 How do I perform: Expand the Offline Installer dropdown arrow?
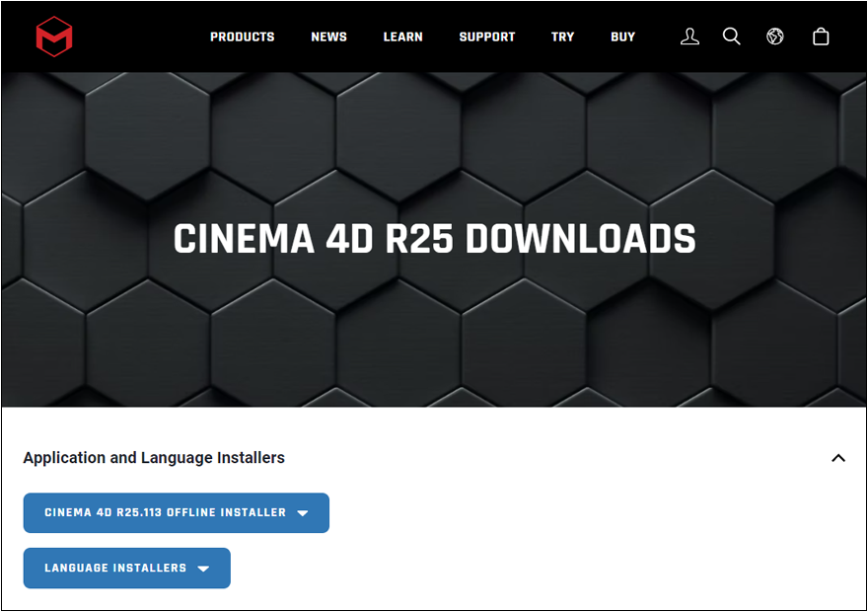point(303,513)
